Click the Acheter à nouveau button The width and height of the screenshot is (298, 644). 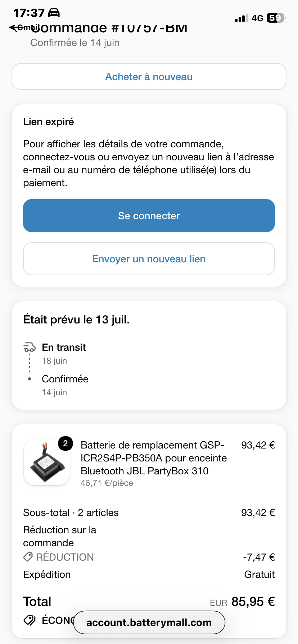coord(149,77)
